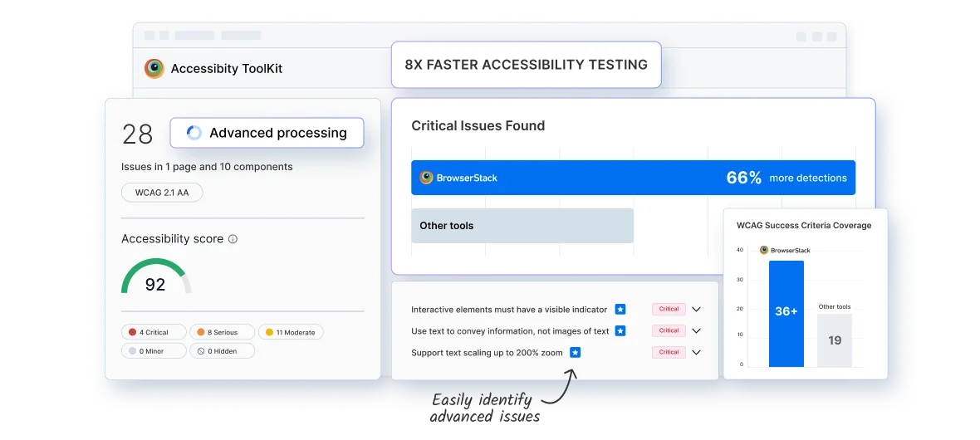Image resolution: width=980 pixels, height=440 pixels.
Task: Expand the 200% zoom issue chevron
Action: pyautogui.click(x=696, y=353)
